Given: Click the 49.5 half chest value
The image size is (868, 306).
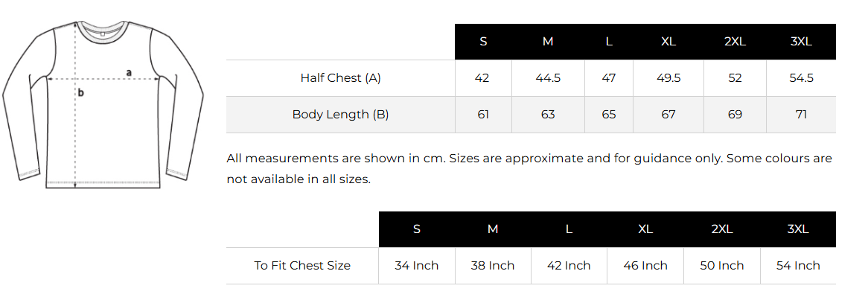Looking at the screenshot, I should point(668,78).
